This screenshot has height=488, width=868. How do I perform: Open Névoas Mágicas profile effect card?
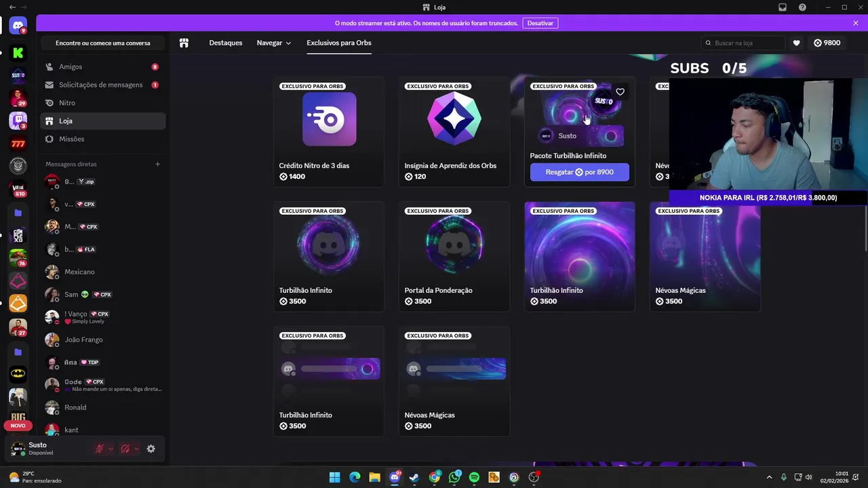click(705, 256)
